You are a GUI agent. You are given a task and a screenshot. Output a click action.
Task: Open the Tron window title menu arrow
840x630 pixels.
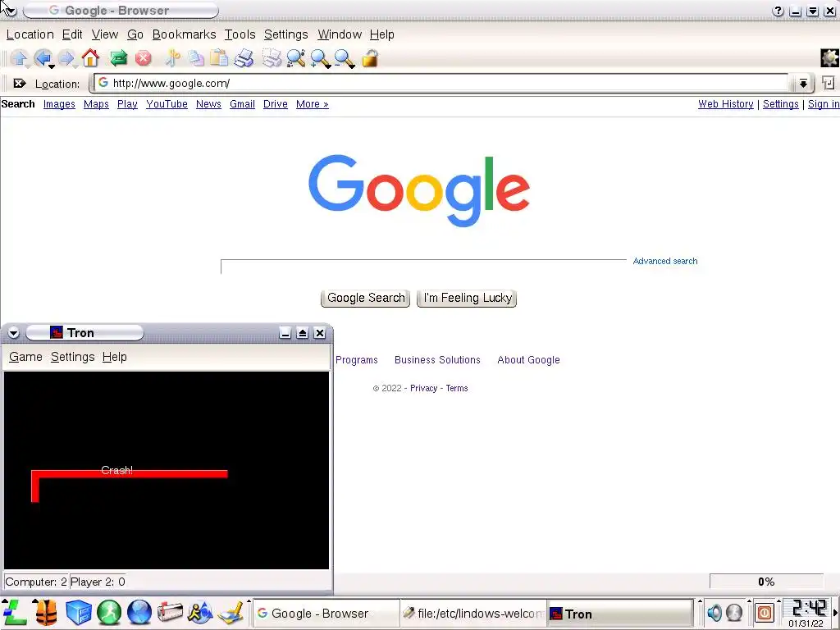13,333
